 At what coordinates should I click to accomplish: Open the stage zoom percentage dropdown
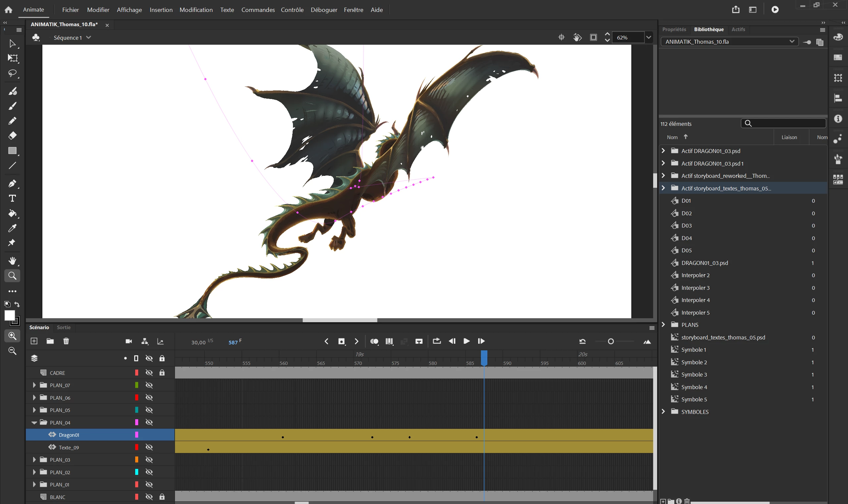[649, 37]
